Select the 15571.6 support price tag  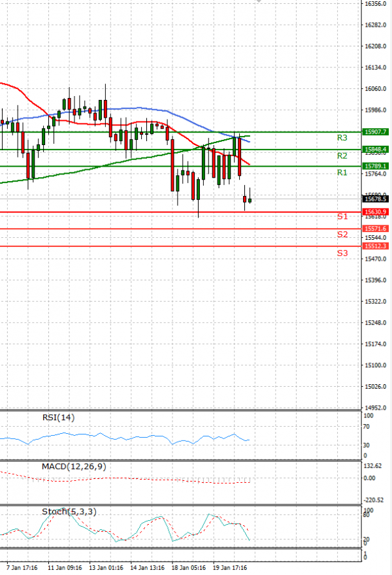tap(376, 229)
